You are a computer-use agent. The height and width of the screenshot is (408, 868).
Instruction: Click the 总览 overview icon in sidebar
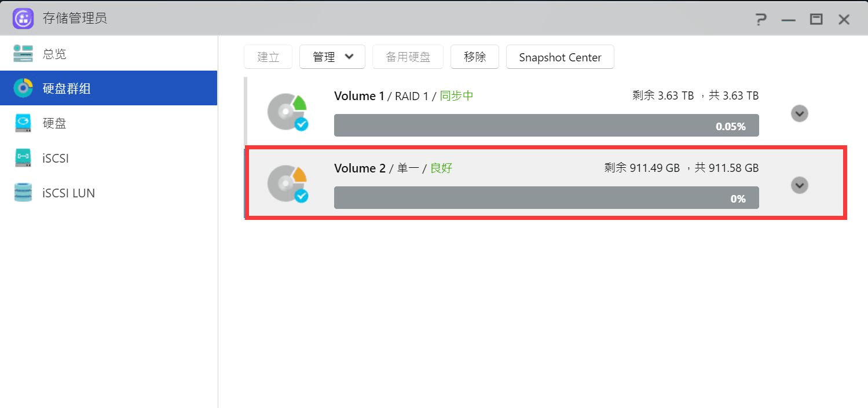23,54
